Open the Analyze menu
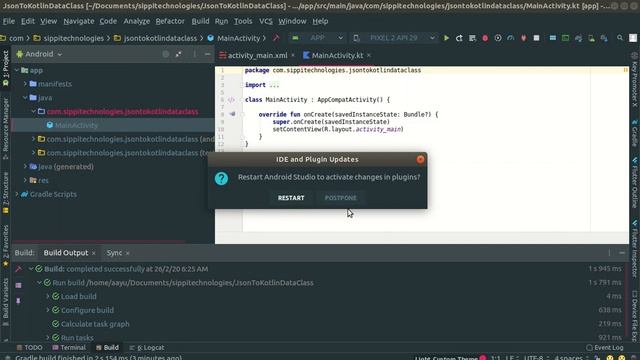This screenshot has width=640, height=360. tap(136, 21)
